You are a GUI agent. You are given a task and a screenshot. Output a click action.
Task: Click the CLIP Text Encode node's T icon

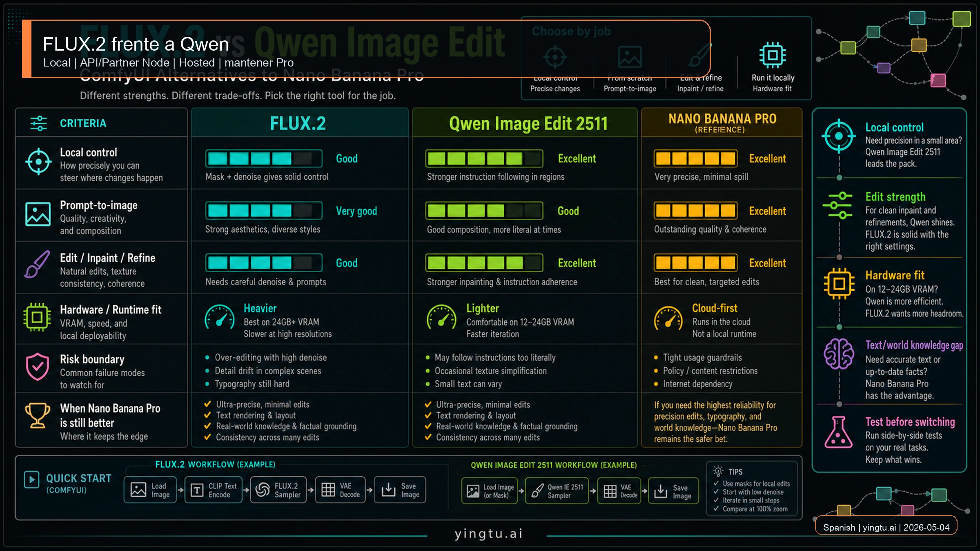pyautogui.click(x=197, y=490)
